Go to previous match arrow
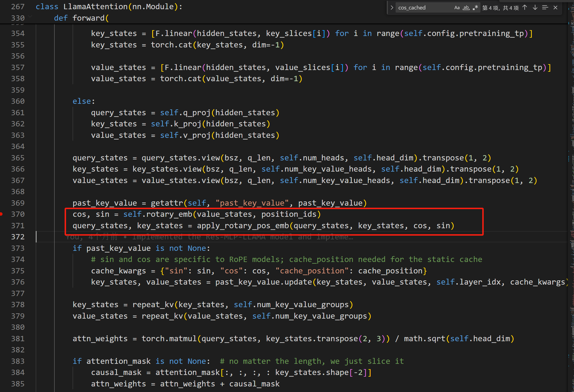This screenshot has height=392, width=574. pyautogui.click(x=525, y=8)
